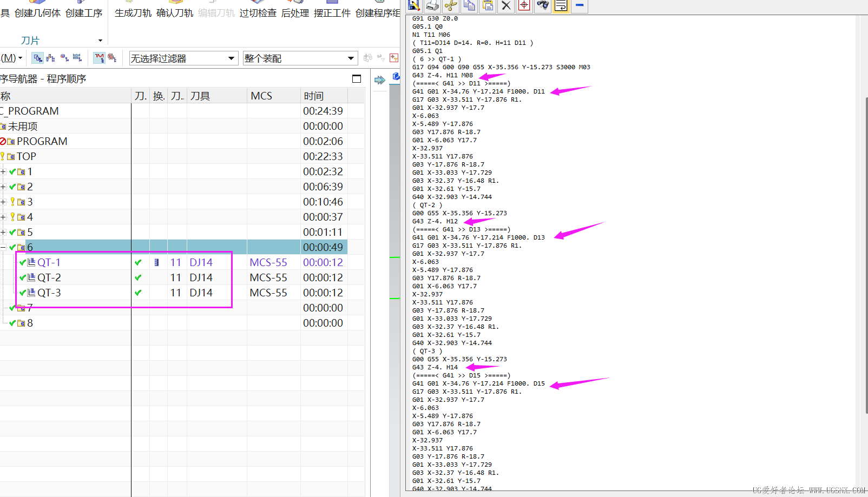
Task: Collapse program group 6 in the tree
Action: click(3, 247)
